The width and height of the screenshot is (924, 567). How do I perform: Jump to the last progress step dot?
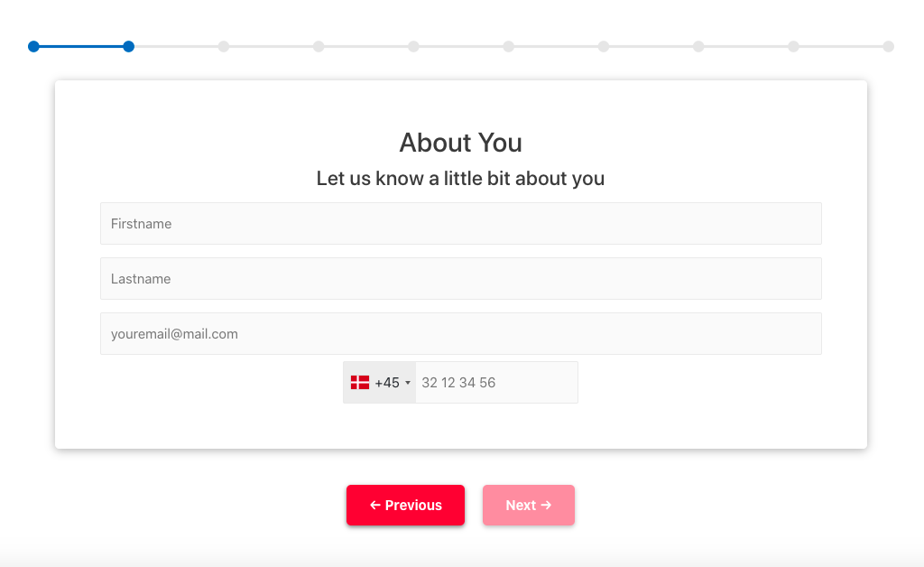point(889,47)
